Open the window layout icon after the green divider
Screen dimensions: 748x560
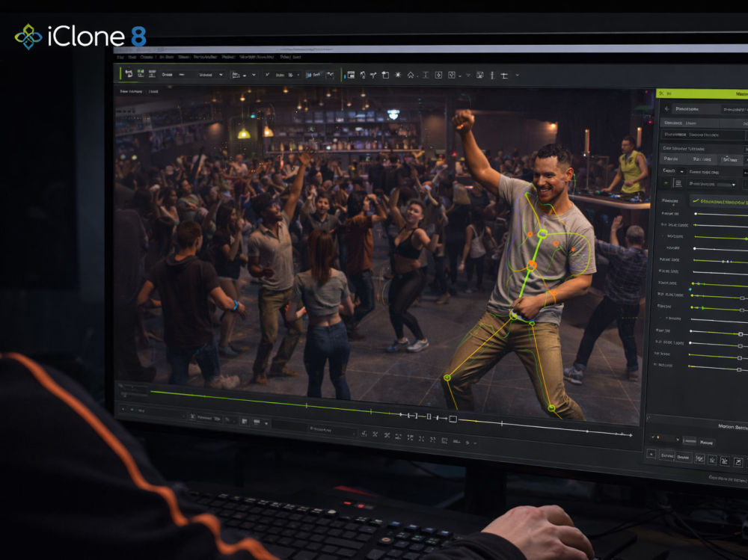click(x=351, y=75)
